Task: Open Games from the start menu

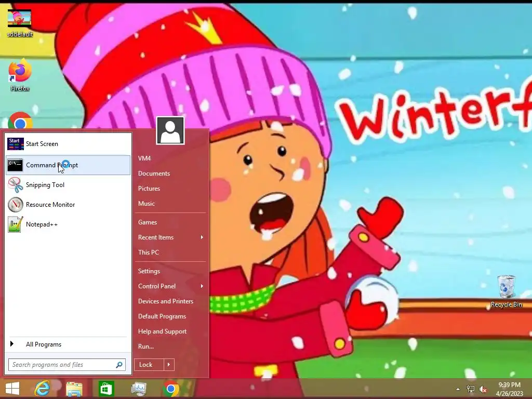Action: (x=147, y=222)
